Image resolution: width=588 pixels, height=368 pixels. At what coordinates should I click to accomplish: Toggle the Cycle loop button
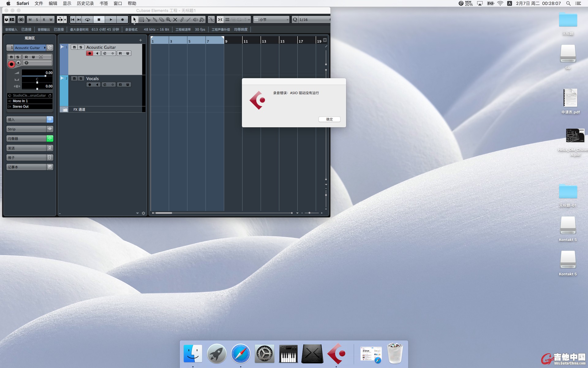88,20
